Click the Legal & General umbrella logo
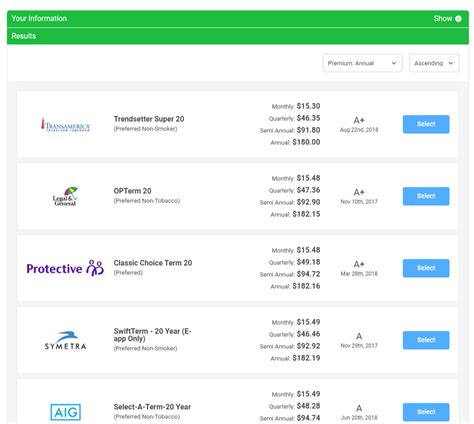The height and width of the screenshot is (424, 474). tap(65, 196)
